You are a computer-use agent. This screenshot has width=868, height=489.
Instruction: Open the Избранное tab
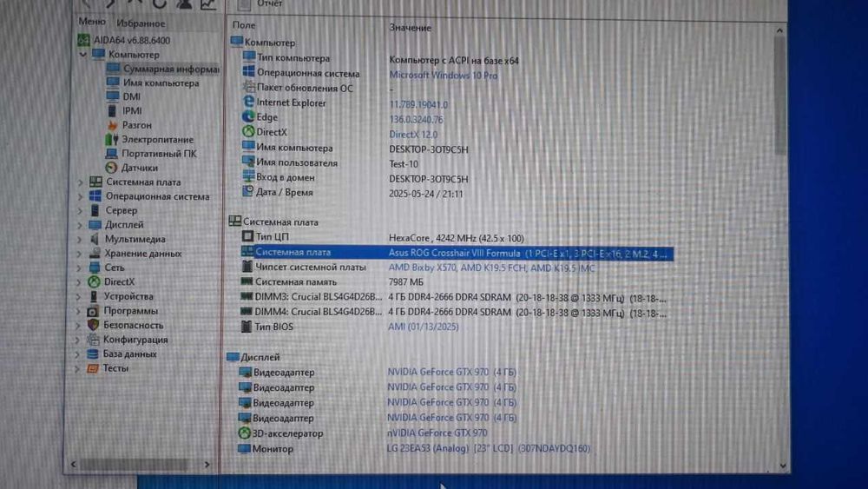[140, 23]
